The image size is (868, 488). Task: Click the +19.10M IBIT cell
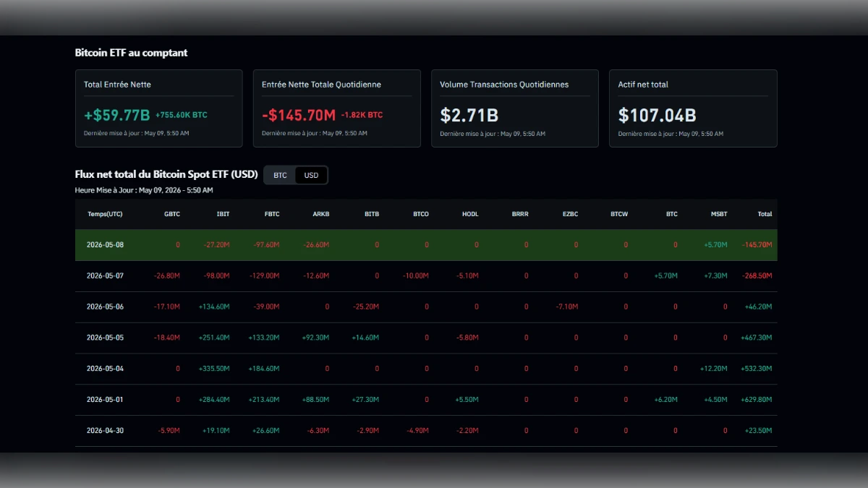point(216,431)
